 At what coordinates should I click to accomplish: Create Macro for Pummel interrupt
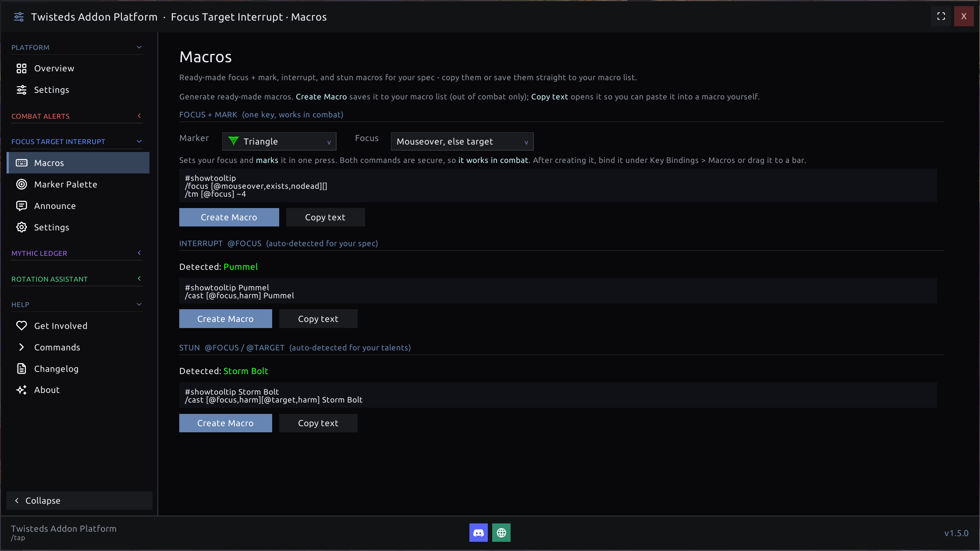tap(226, 319)
